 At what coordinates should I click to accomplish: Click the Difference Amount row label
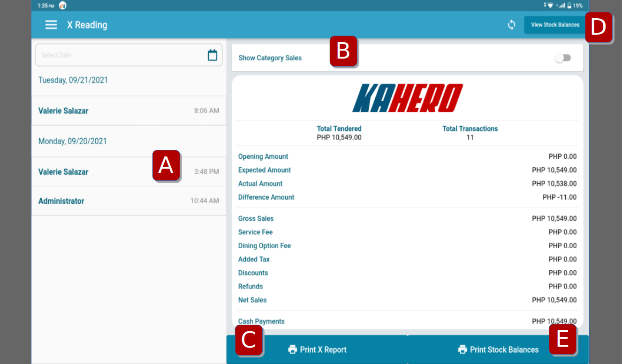tap(266, 197)
